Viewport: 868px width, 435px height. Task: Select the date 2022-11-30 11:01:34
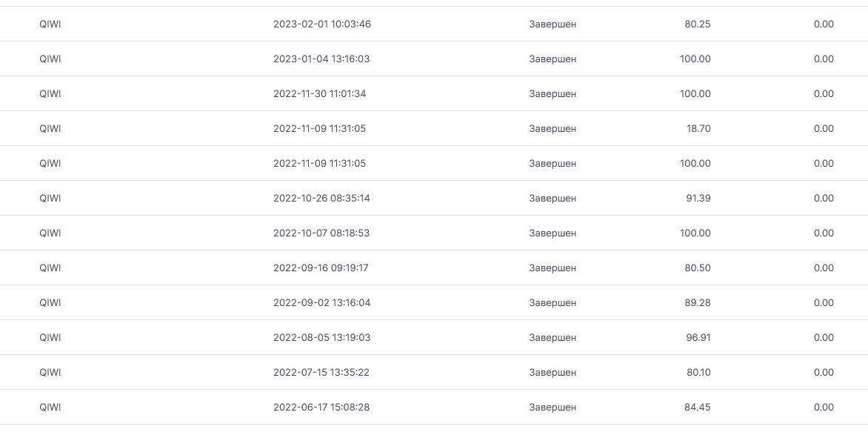click(x=319, y=94)
